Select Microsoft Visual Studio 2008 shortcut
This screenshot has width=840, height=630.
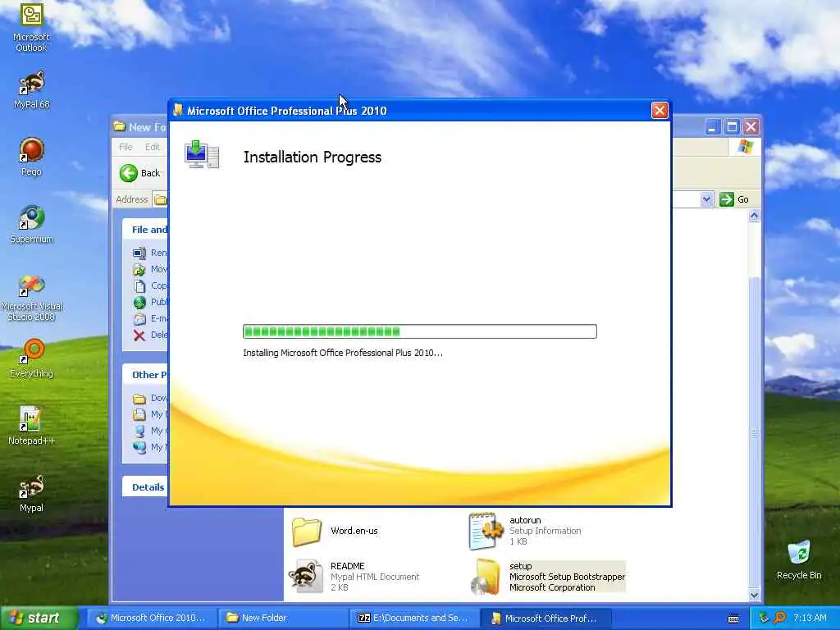31,297
